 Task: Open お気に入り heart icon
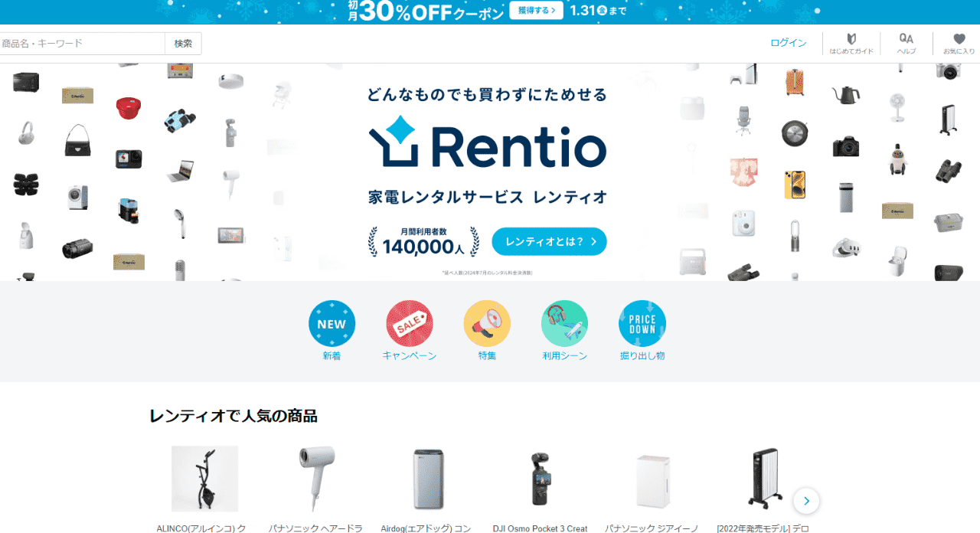pos(959,44)
